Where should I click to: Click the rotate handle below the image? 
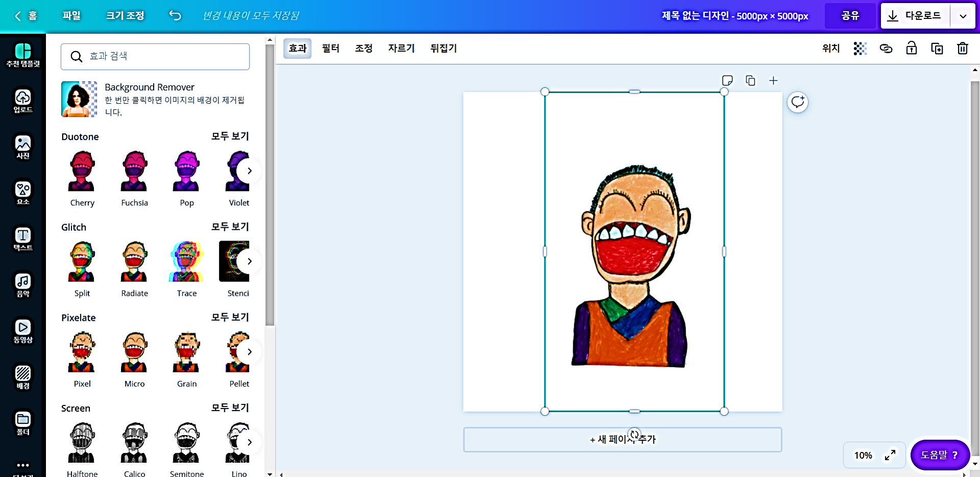[x=634, y=435]
